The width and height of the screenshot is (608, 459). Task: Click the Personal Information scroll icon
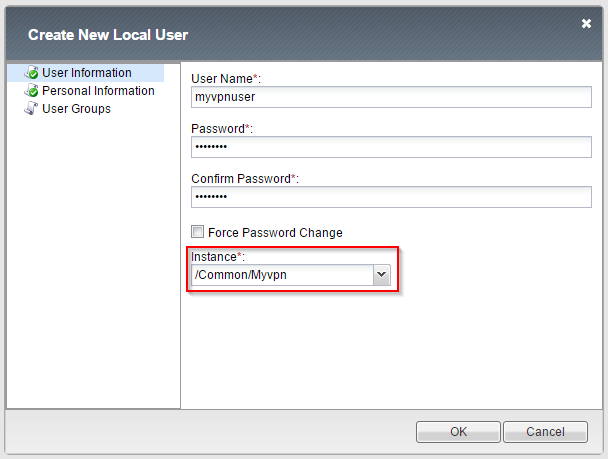point(32,91)
